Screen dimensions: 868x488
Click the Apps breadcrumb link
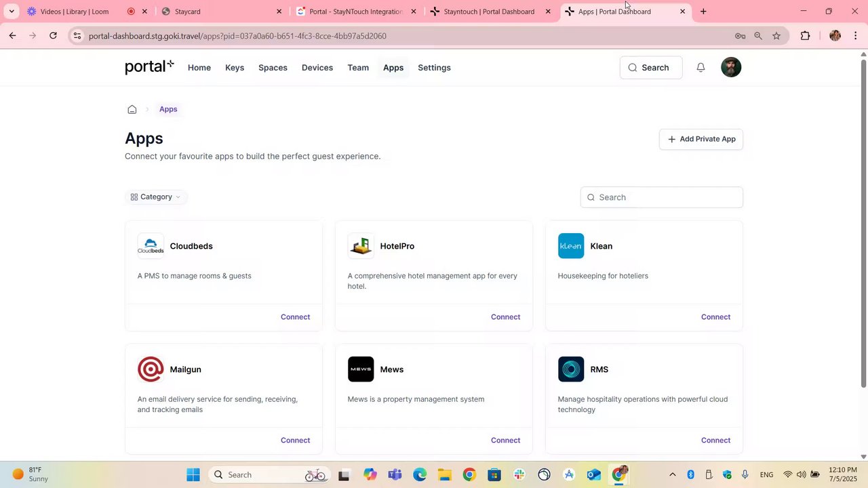tap(168, 109)
